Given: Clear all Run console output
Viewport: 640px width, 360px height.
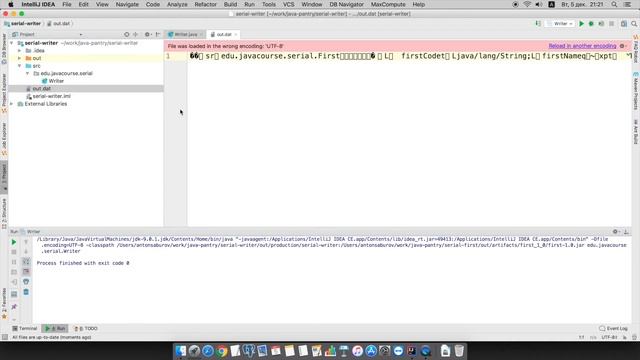Looking at the screenshot, I should (26, 292).
